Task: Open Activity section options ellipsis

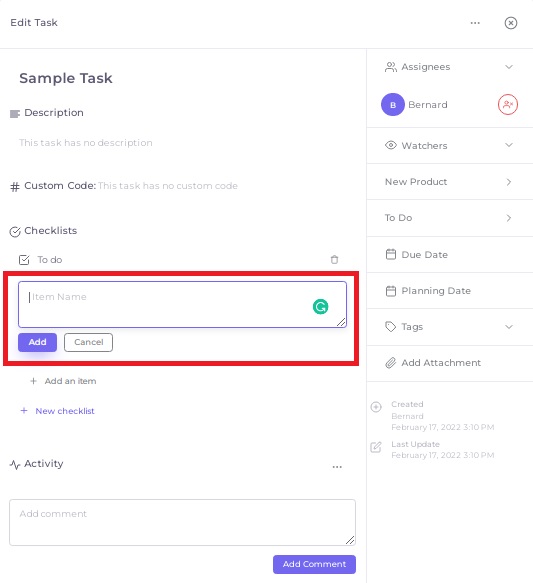Action: point(337,467)
